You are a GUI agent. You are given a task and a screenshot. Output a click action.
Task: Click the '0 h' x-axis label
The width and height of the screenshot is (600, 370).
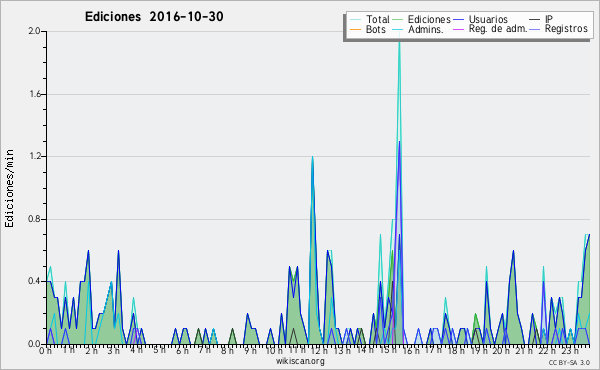[x=46, y=350]
